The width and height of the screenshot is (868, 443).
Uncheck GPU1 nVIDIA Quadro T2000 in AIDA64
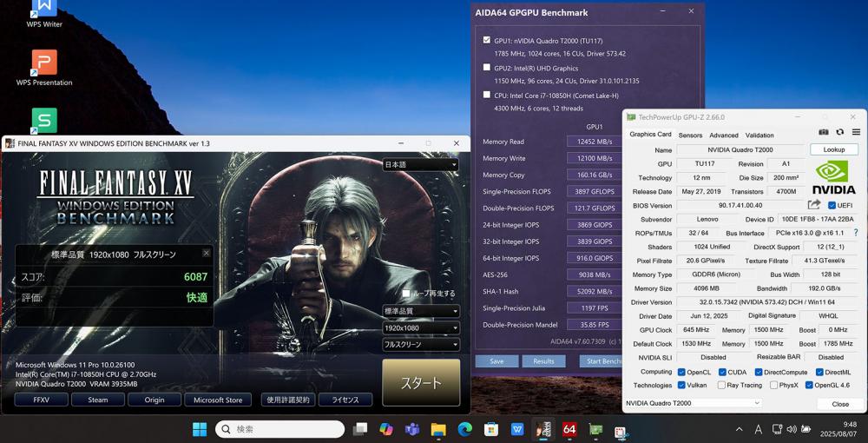(487, 40)
